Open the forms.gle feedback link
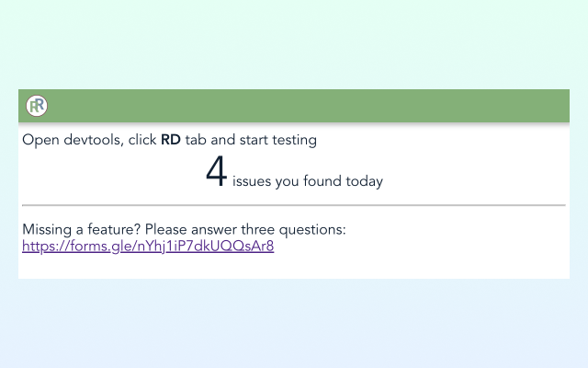This screenshot has width=588, height=368. (x=148, y=247)
